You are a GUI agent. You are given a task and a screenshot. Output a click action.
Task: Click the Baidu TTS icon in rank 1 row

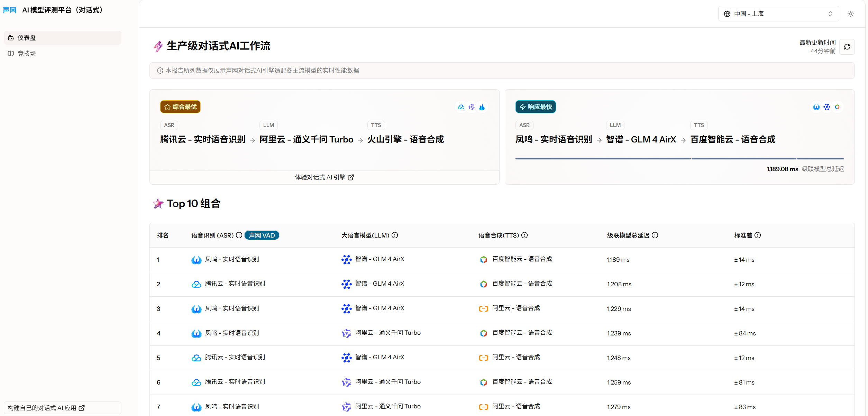coord(484,260)
